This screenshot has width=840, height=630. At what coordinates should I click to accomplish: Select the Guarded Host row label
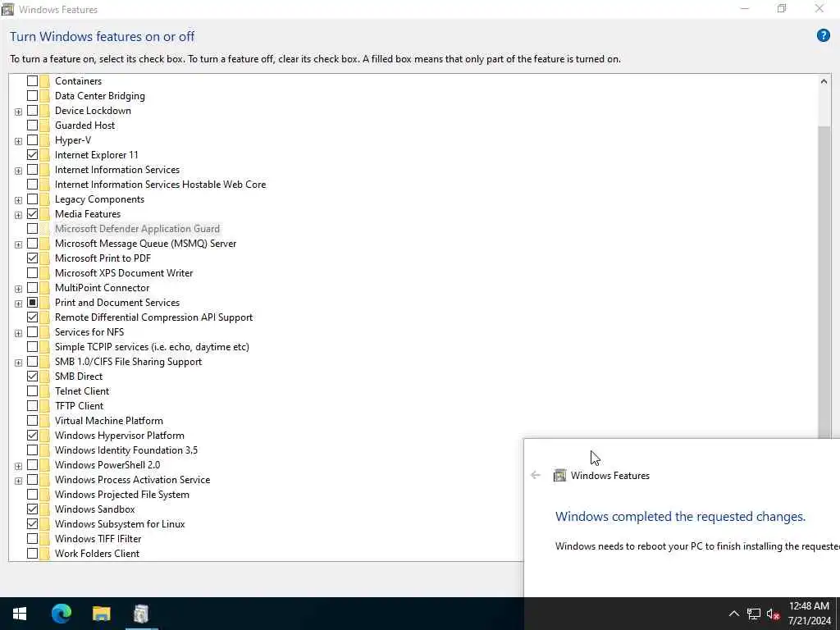pyautogui.click(x=84, y=126)
